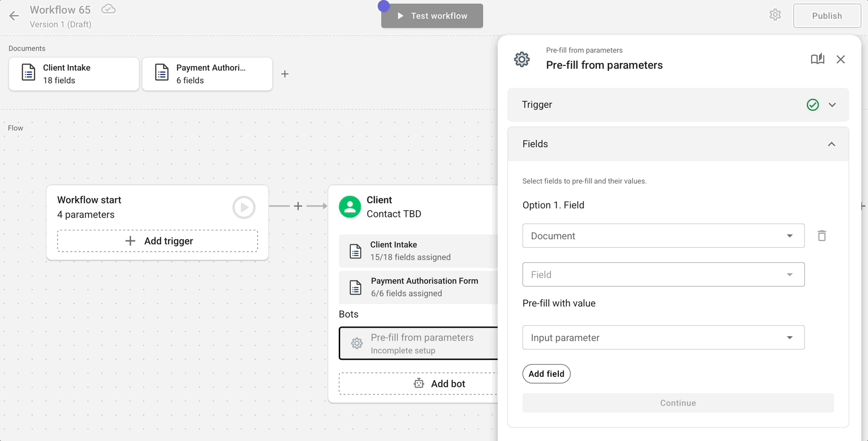This screenshot has height=441, width=868.
Task: Click the Workflow start play icon
Action: tap(244, 207)
